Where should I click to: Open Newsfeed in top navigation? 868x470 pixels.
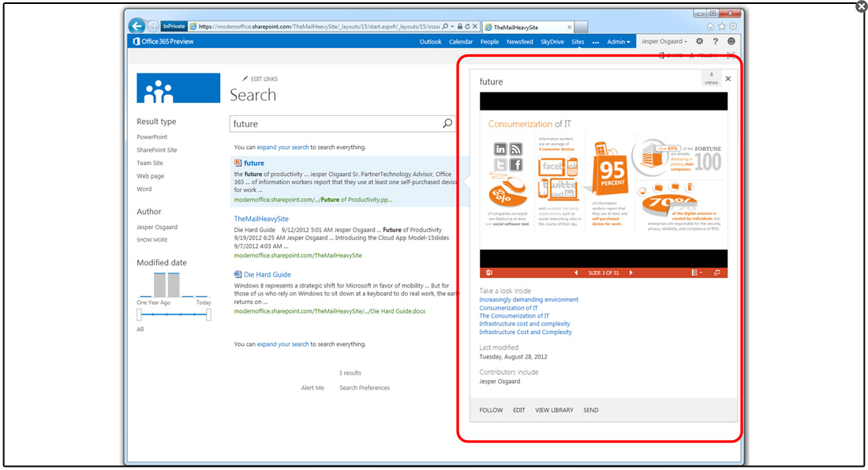click(x=520, y=42)
